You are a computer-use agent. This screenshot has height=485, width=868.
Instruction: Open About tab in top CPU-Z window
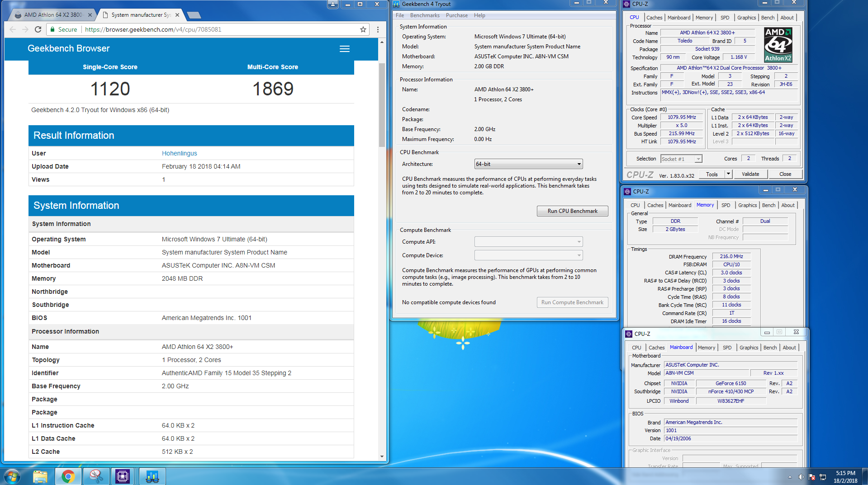pos(787,18)
